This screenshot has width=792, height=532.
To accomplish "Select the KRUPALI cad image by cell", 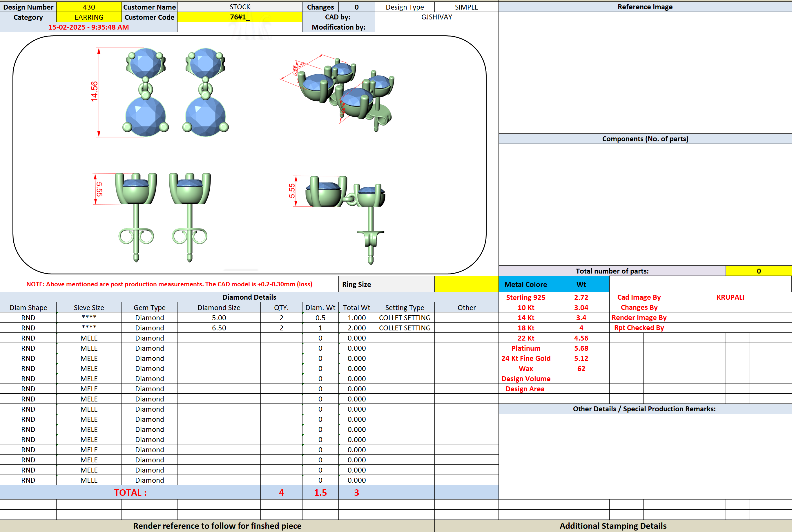I will tap(730, 297).
